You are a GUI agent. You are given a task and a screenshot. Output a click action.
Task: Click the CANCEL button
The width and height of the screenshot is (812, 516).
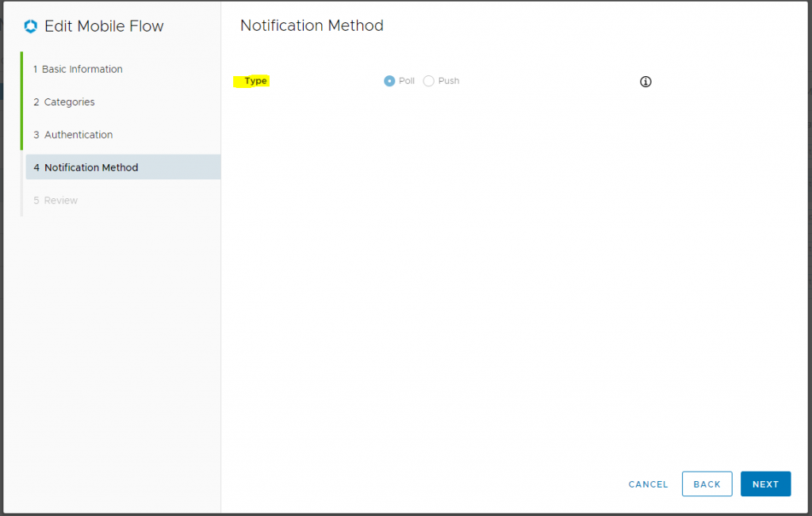pos(648,484)
